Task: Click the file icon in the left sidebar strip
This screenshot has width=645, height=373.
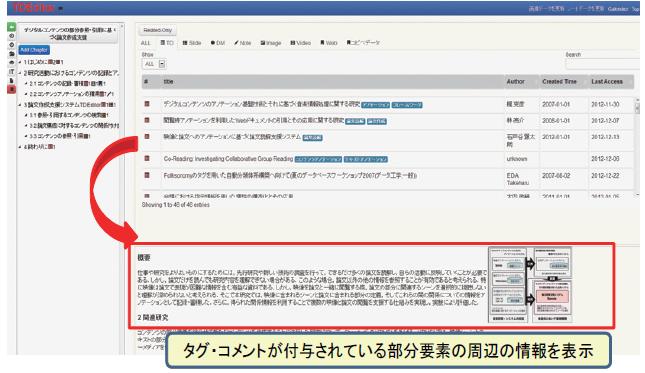Action: tap(12, 81)
